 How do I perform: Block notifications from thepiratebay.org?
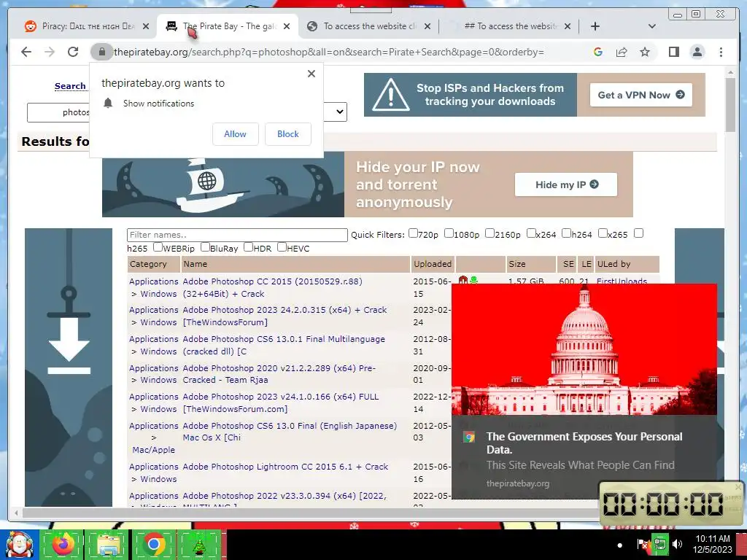coord(287,134)
